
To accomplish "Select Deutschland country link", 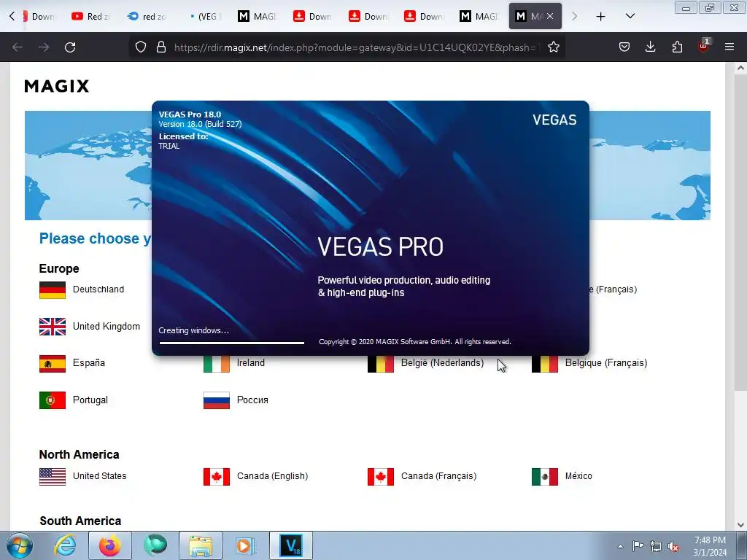I will coord(98,289).
